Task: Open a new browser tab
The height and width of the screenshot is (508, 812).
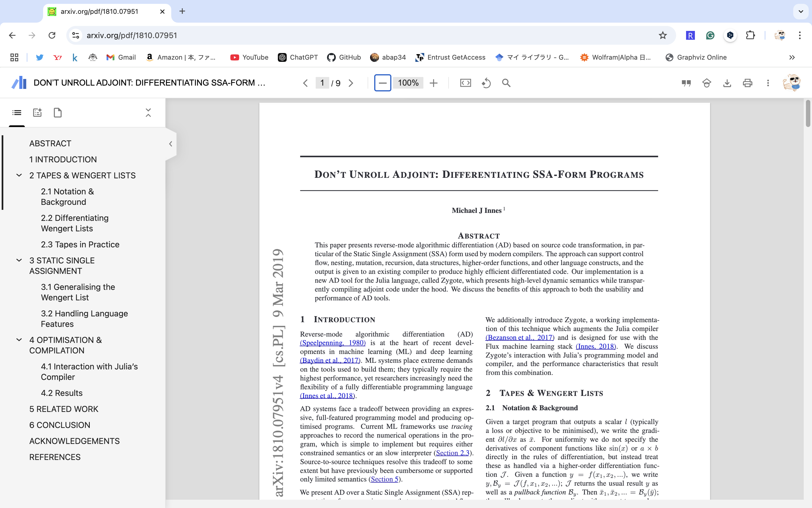Action: pos(182,11)
